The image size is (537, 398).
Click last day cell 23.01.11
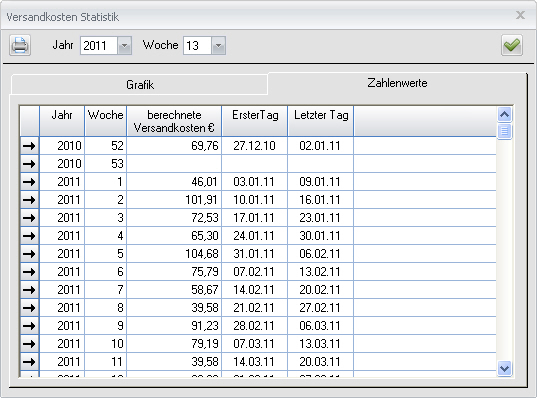[321, 218]
